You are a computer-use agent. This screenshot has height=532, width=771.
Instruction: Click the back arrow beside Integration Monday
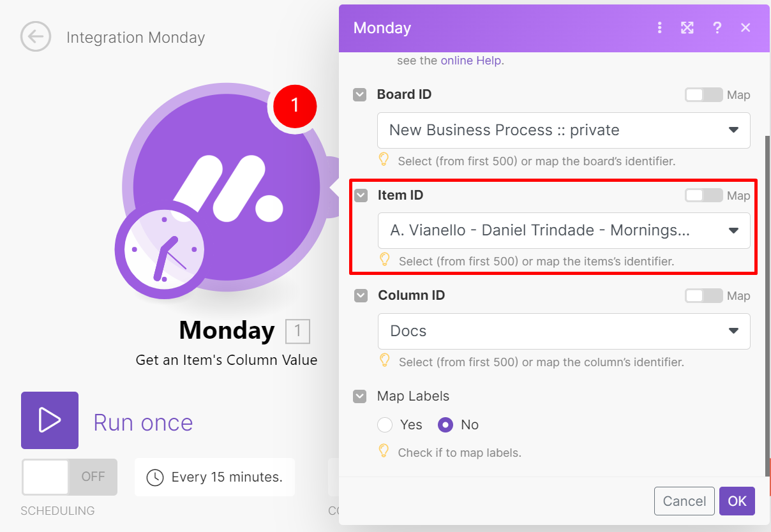[x=36, y=37]
